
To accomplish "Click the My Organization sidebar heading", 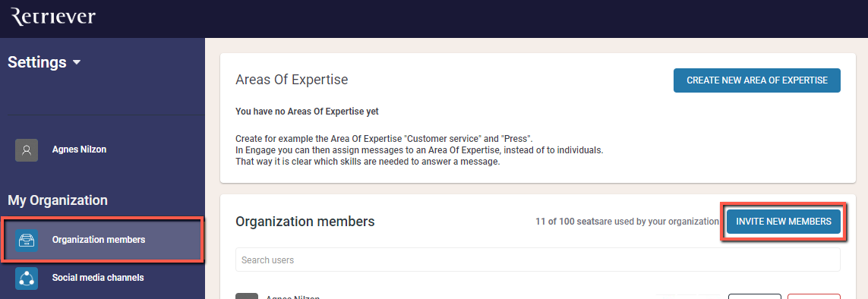I will pyautogui.click(x=58, y=200).
